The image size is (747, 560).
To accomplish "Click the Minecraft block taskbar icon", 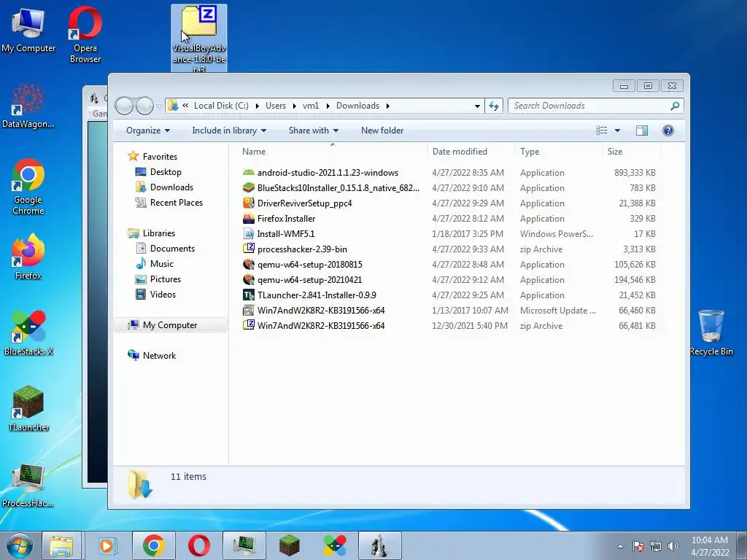I will 289,545.
